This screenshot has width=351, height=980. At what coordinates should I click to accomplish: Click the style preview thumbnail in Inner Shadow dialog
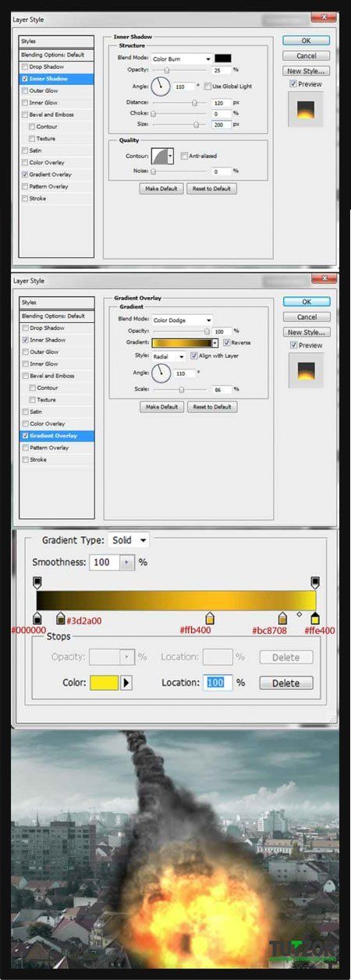tap(305, 110)
